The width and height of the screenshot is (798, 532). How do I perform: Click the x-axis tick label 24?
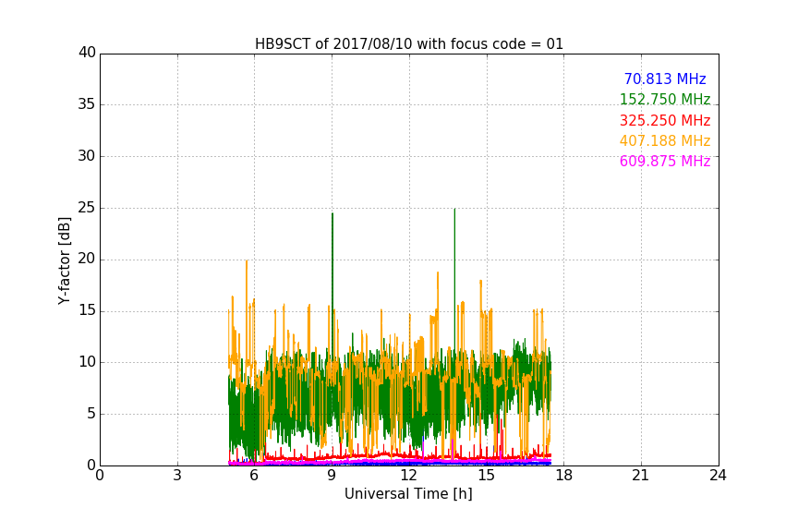(x=718, y=476)
